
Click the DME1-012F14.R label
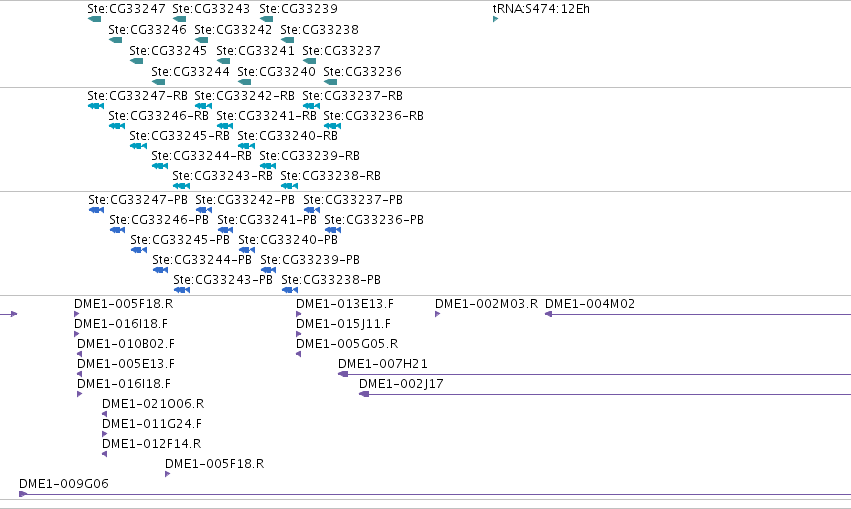[x=151, y=444]
